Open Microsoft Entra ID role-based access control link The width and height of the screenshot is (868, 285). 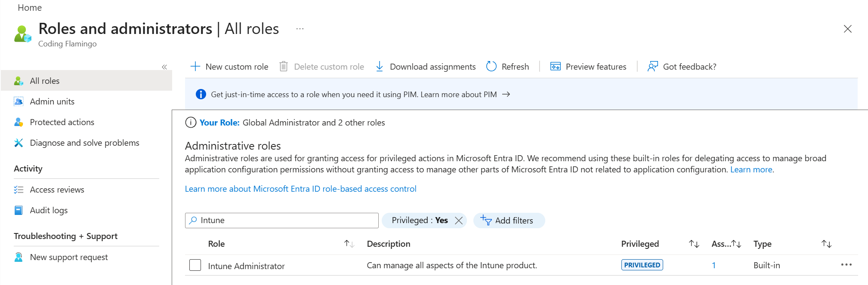[x=300, y=189]
